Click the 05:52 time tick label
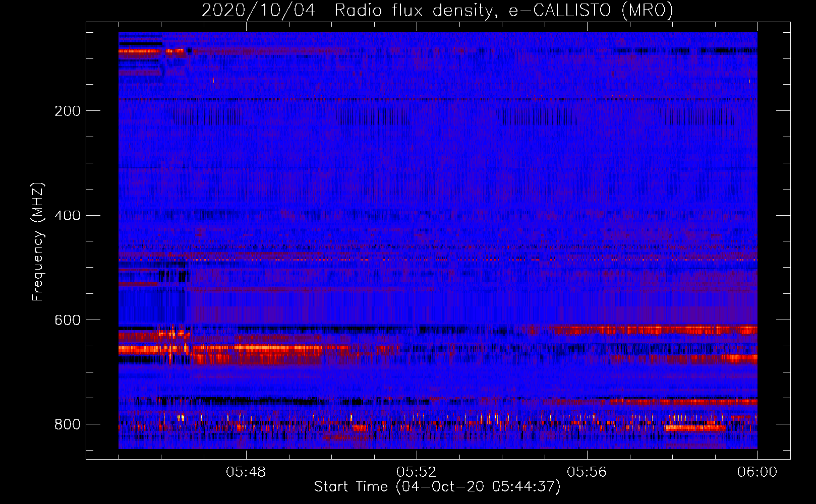The image size is (816, 504). tap(417, 472)
